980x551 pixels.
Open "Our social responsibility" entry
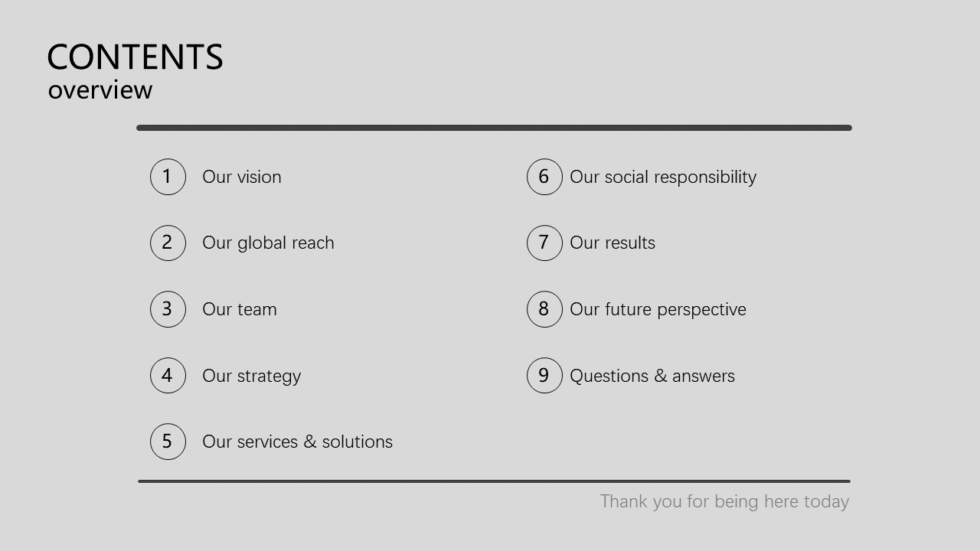tap(663, 177)
